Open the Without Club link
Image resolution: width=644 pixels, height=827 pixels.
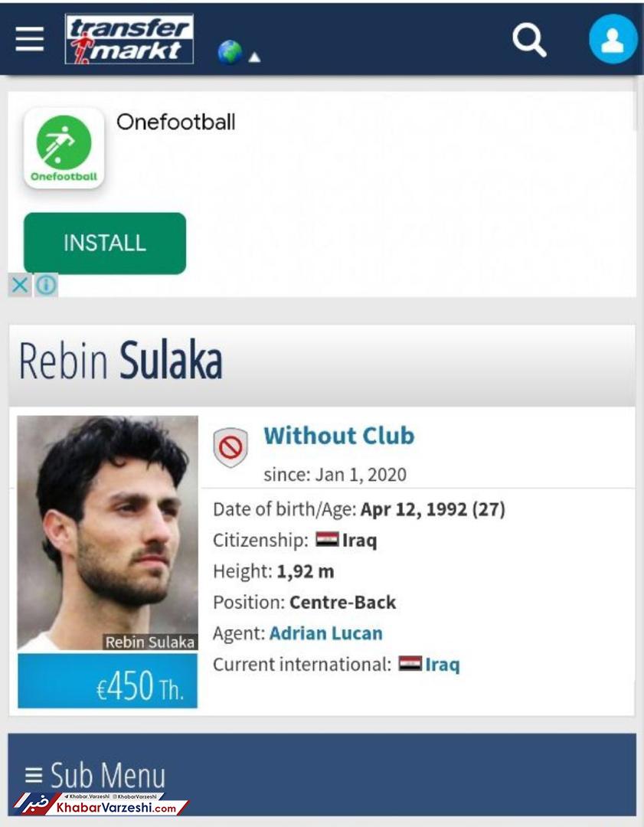point(339,436)
